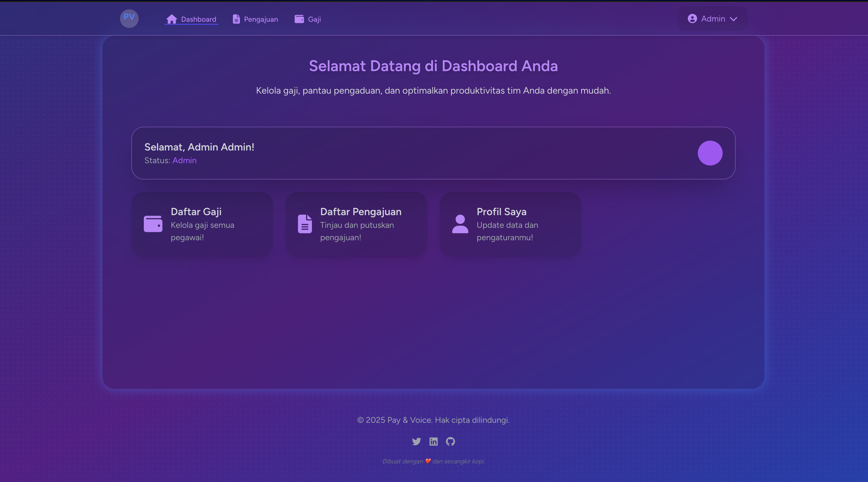Open the Twitter icon in footer
This screenshot has height=482, width=868.
pos(416,442)
